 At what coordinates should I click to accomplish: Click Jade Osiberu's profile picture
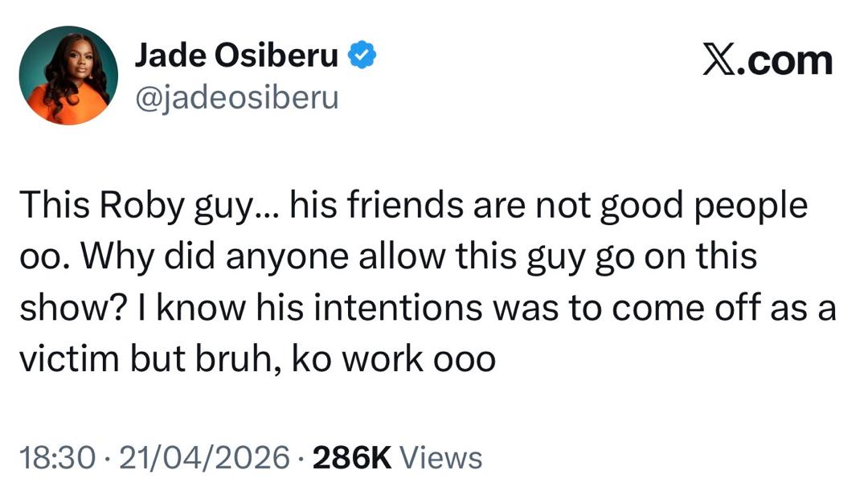pyautogui.click(x=68, y=75)
